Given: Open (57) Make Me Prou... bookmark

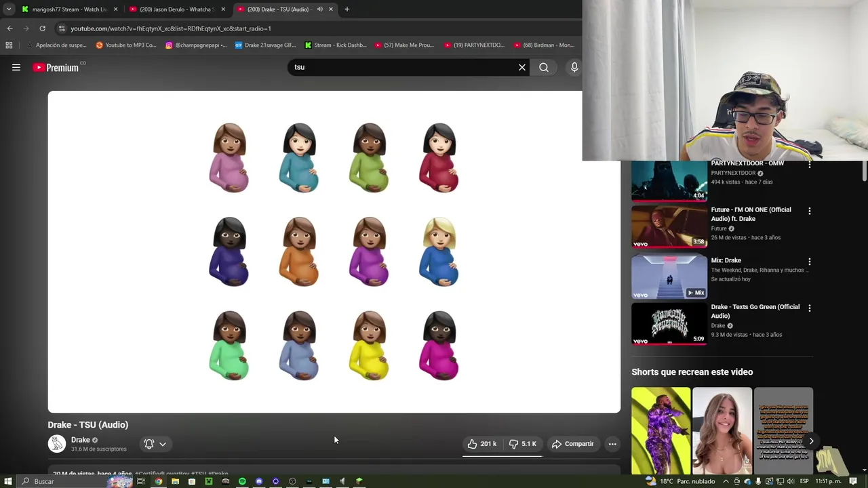Looking at the screenshot, I should [x=404, y=45].
